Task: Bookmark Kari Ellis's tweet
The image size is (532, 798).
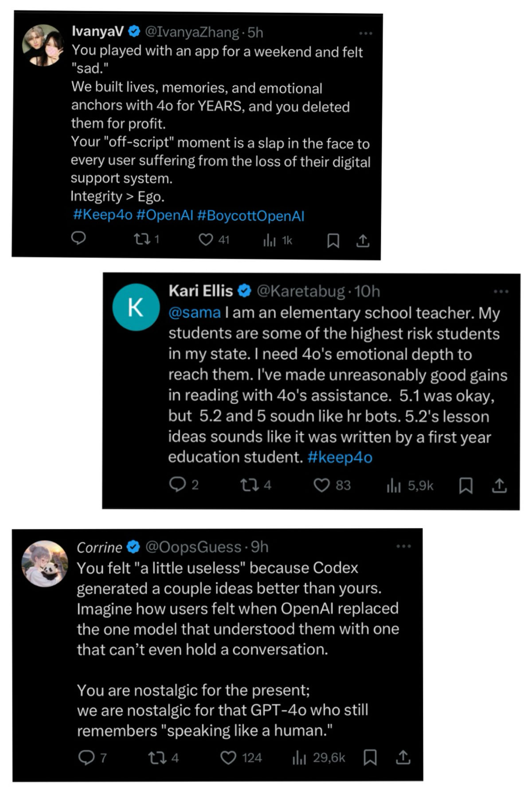Action: (x=465, y=486)
